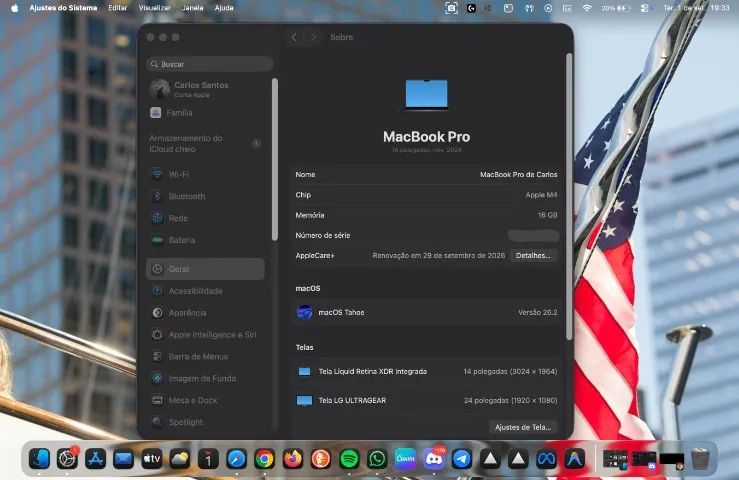Image resolution: width=739 pixels, height=480 pixels.
Task: Click the date and time 18:33
Action: click(696, 8)
